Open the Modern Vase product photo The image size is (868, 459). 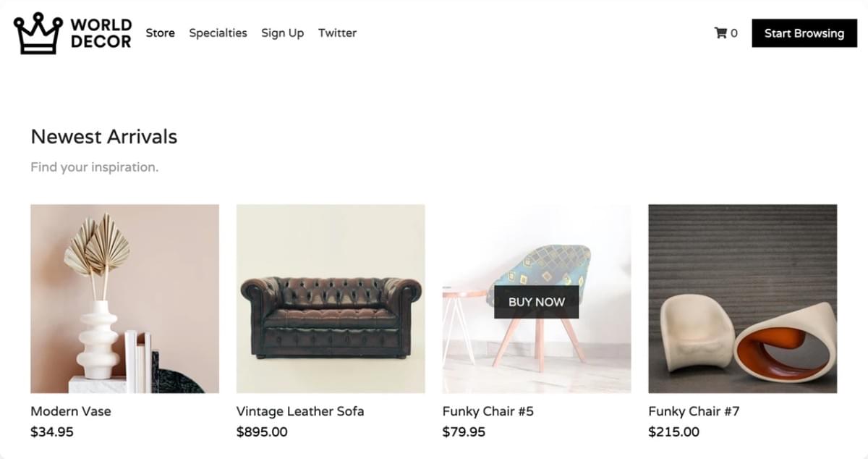124,299
